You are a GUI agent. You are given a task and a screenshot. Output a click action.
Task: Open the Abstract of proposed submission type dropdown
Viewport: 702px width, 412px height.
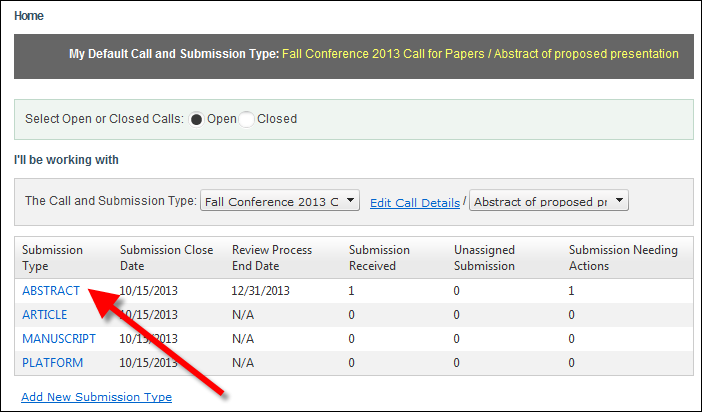(x=549, y=201)
